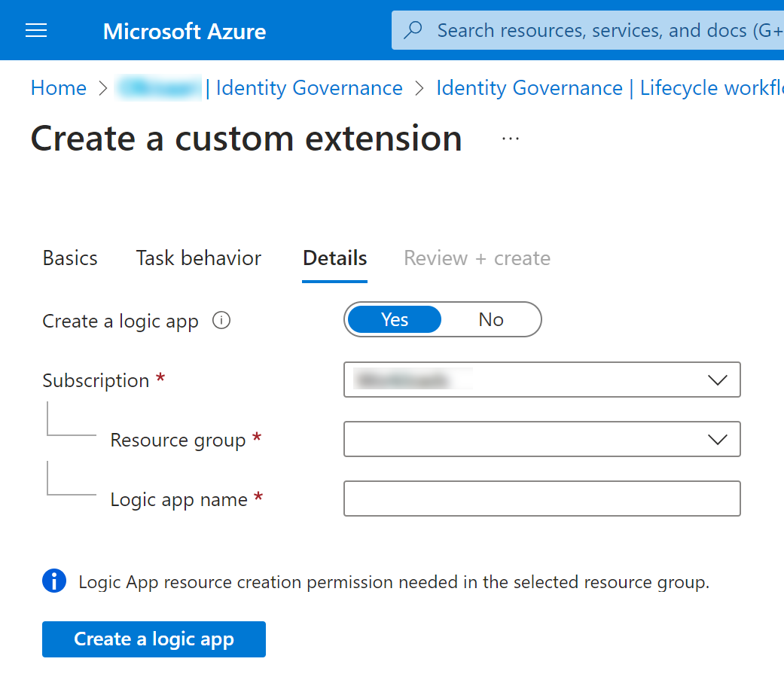This screenshot has width=784, height=680.
Task: Open the Subscription dropdown
Action: coord(542,380)
